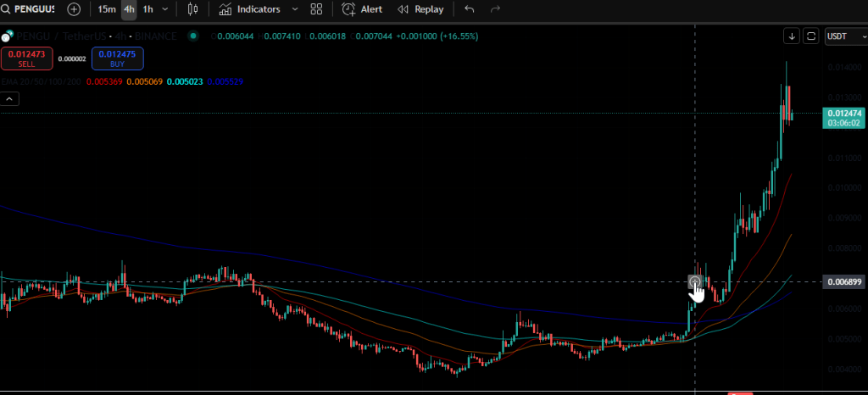Open the candlestick chart type selector

(192, 9)
